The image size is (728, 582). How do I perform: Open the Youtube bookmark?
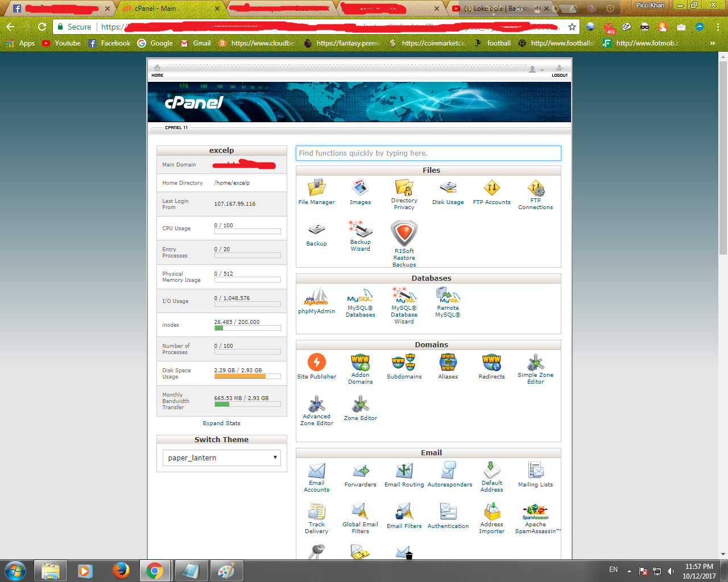pyautogui.click(x=61, y=43)
